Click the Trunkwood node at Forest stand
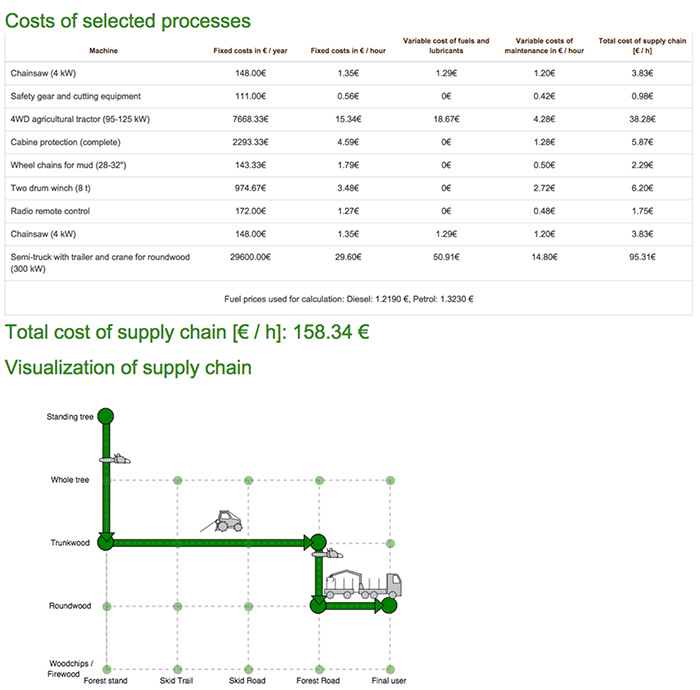The image size is (700, 690). click(x=107, y=543)
